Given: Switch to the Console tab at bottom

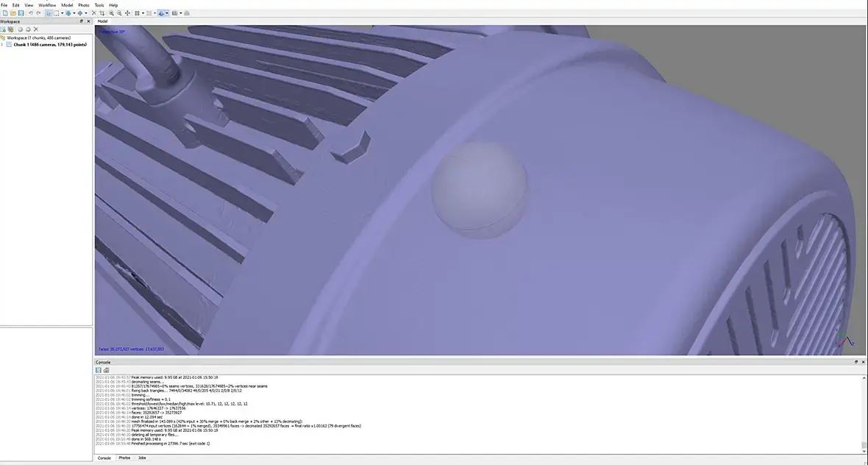Looking at the screenshot, I should pos(104,458).
